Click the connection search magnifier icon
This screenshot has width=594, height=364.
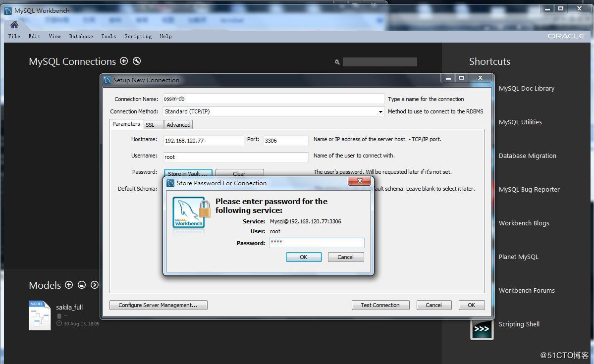coord(337,62)
